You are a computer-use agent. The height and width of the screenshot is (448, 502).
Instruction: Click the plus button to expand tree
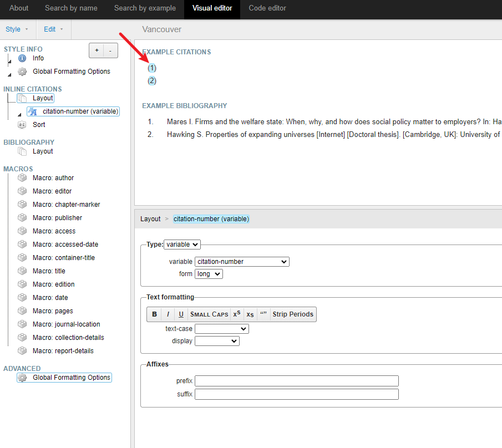tap(97, 50)
